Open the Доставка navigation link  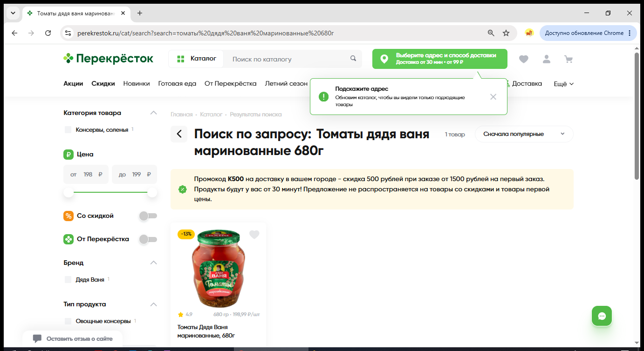point(527,84)
